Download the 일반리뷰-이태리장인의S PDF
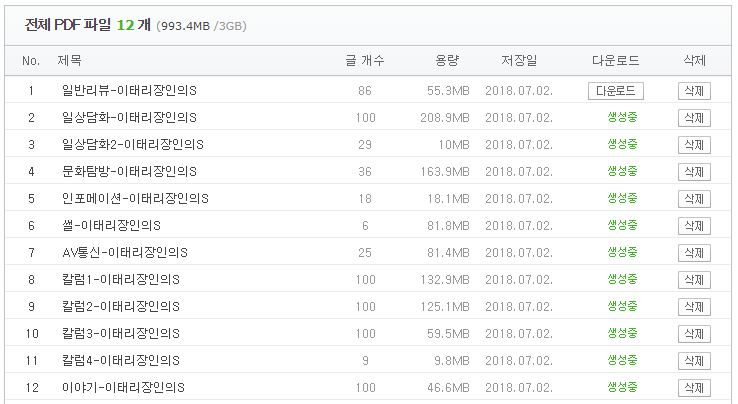This screenshot has width=738, height=404. coord(616,91)
